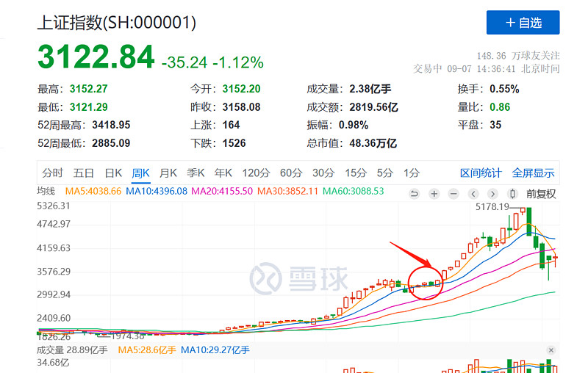Move chart left with the previous arrow icon
The width and height of the screenshot is (588, 373).
[x=473, y=194]
